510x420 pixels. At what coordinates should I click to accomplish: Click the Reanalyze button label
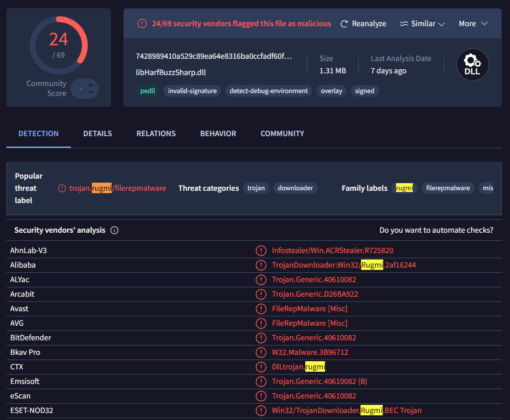[369, 24]
